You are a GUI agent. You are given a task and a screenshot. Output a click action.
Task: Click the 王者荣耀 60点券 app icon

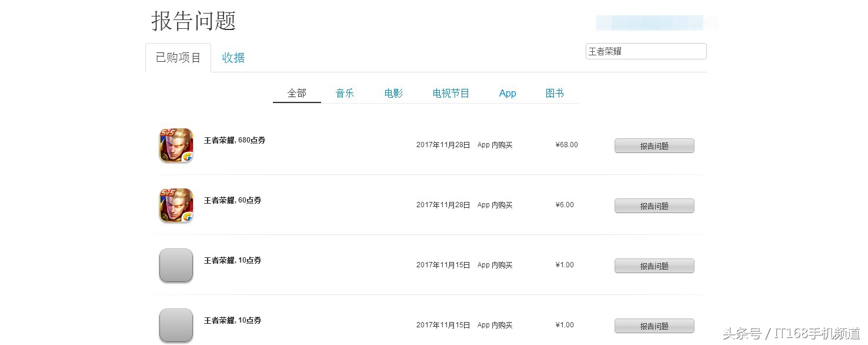coord(176,205)
